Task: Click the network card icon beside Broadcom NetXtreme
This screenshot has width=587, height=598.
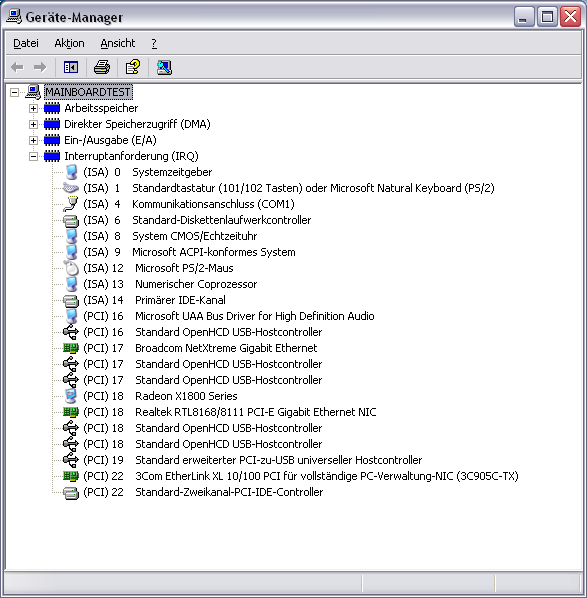Action: 71,348
